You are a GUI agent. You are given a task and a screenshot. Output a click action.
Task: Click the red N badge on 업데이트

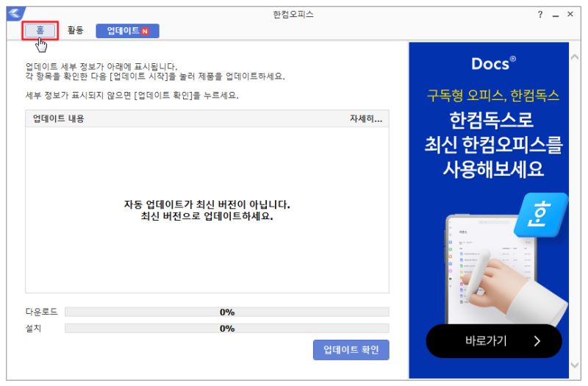145,31
